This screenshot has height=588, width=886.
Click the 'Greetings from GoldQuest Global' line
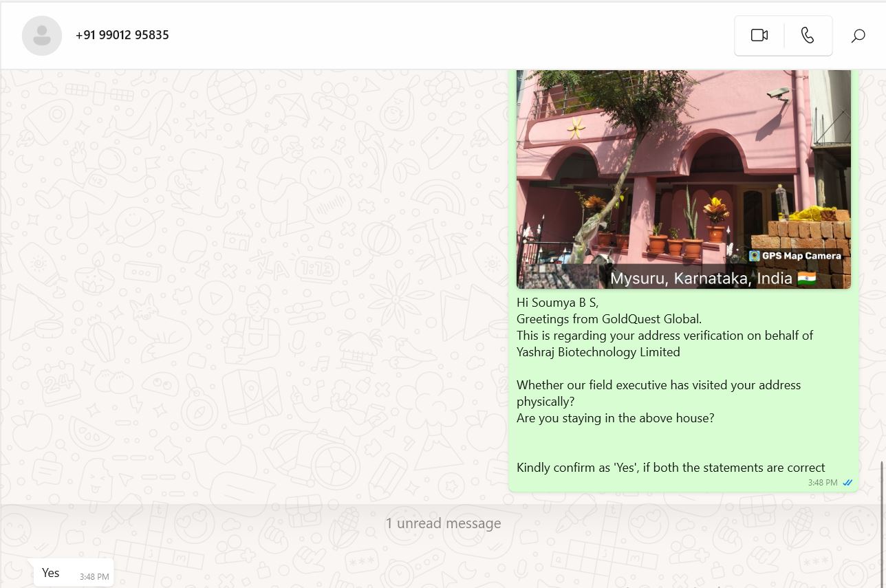point(609,319)
